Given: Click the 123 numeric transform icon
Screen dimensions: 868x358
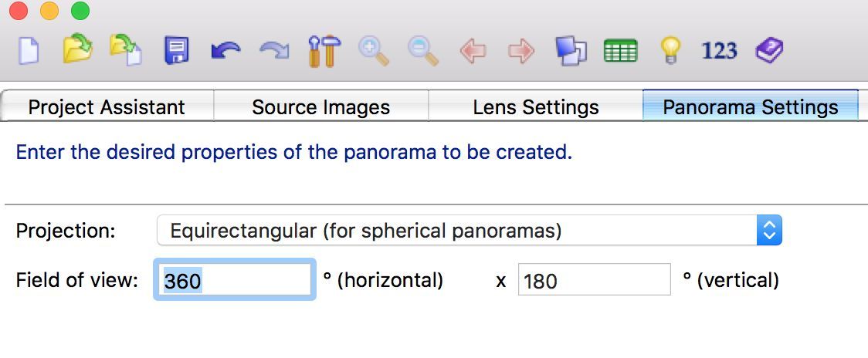Looking at the screenshot, I should click(719, 51).
